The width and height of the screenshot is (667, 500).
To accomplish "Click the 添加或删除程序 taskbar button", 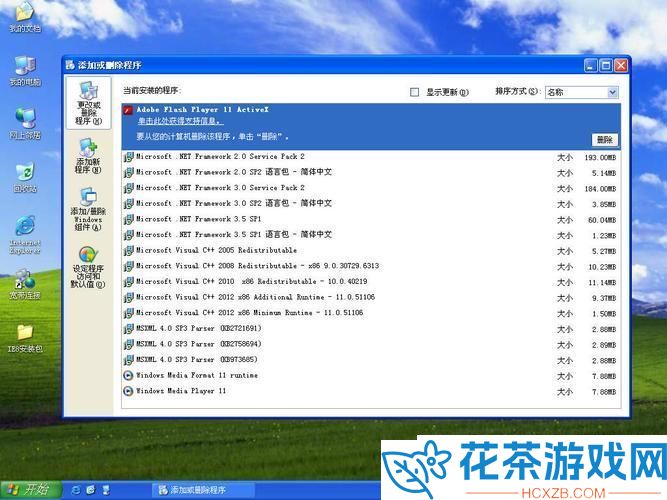I will [x=203, y=490].
